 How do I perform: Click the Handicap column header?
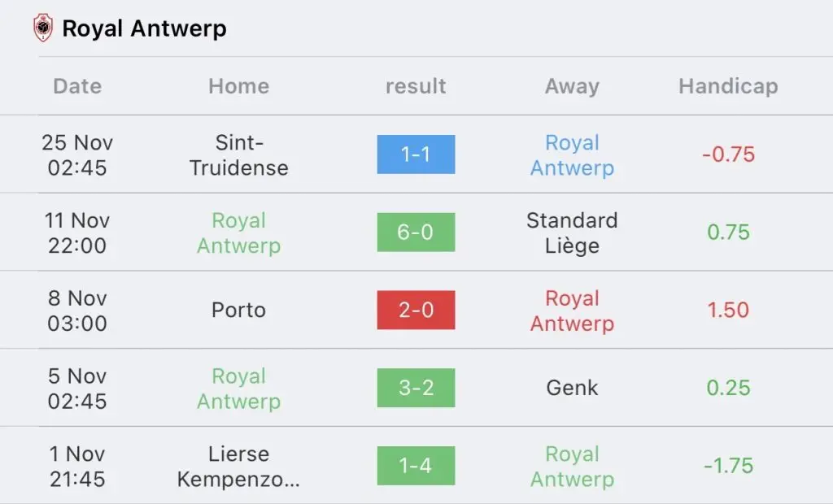point(728,86)
